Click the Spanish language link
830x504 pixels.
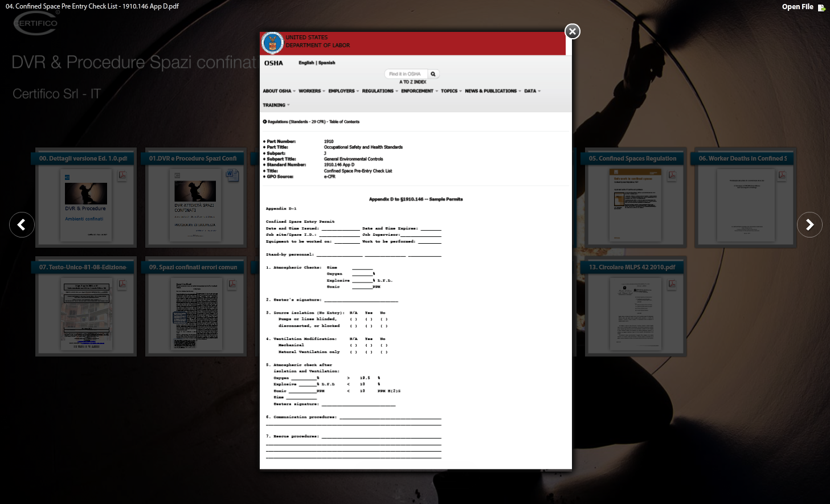click(x=327, y=63)
